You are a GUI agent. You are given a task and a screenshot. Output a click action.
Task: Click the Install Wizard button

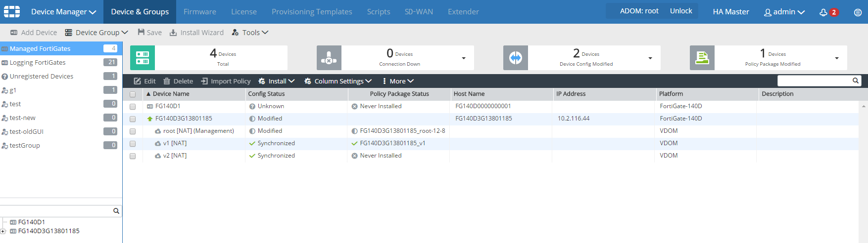tap(196, 33)
